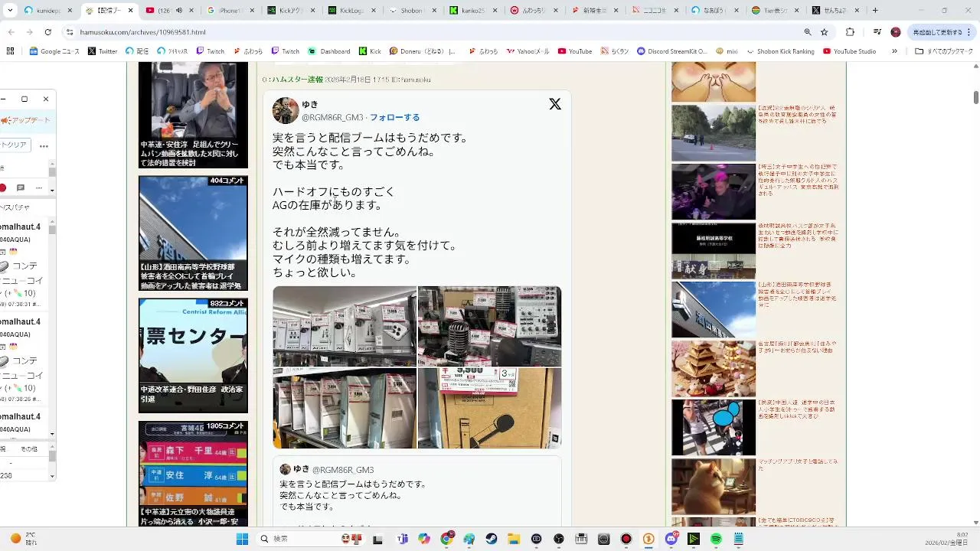Open the Google ニュース bookmark
The image size is (980, 551).
tap(54, 51)
